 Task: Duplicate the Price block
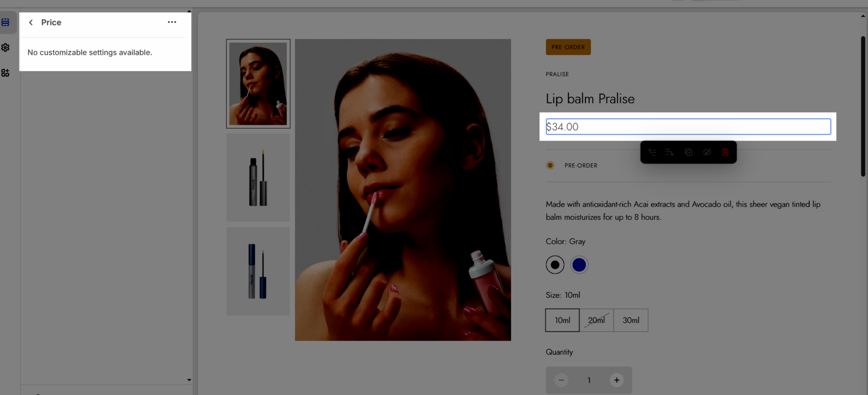(688, 152)
